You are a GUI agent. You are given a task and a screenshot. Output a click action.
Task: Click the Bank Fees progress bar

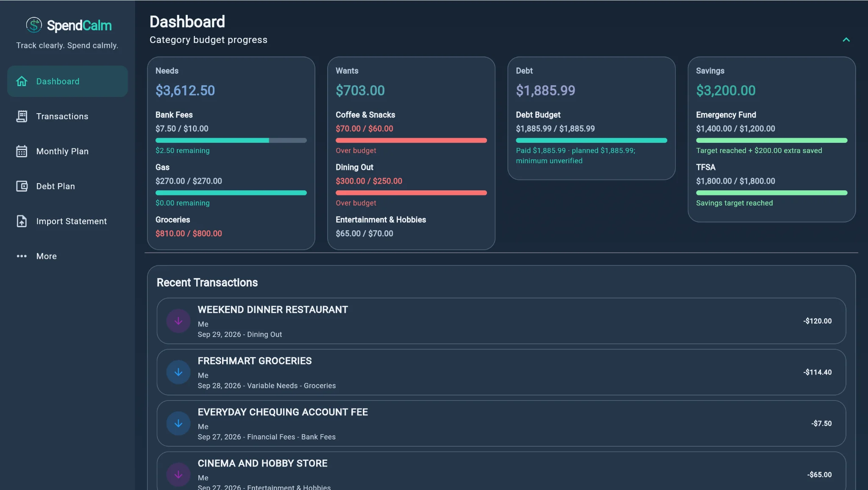click(231, 140)
